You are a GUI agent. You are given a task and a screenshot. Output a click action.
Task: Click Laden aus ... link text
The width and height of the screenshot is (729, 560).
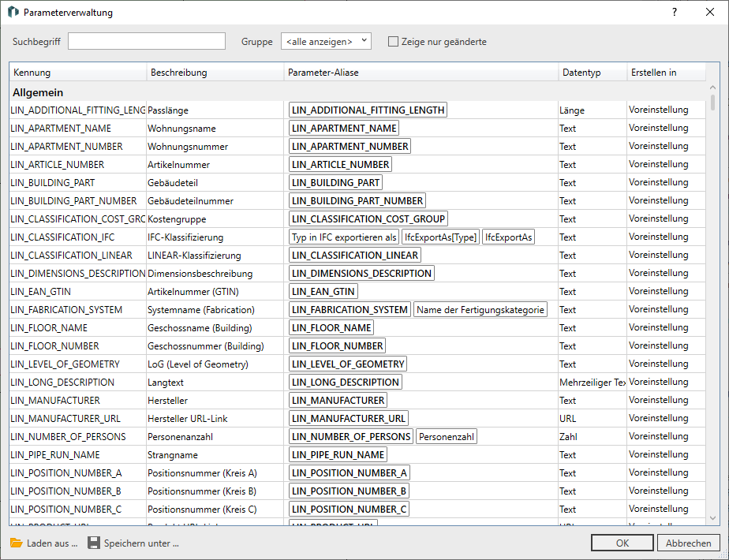[52, 543]
